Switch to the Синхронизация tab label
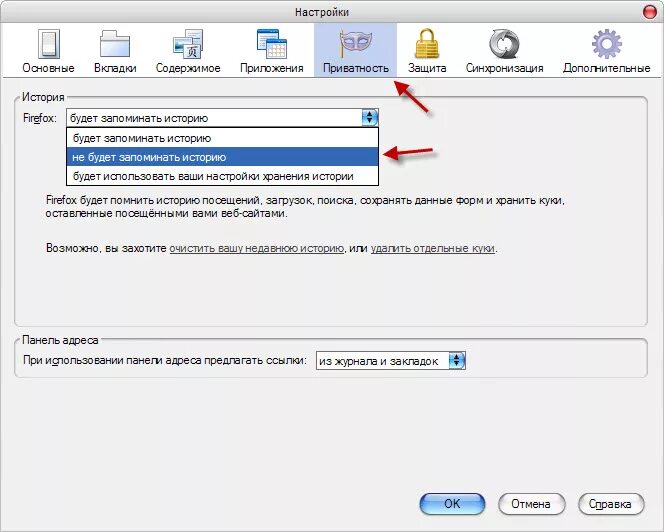The width and height of the screenshot is (664, 532). point(504,68)
